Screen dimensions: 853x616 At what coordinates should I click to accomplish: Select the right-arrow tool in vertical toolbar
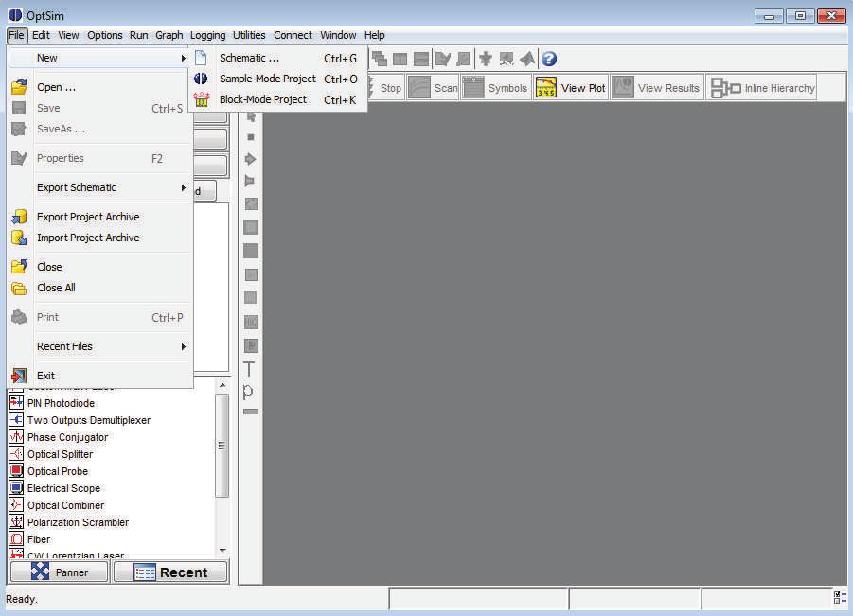(250, 159)
